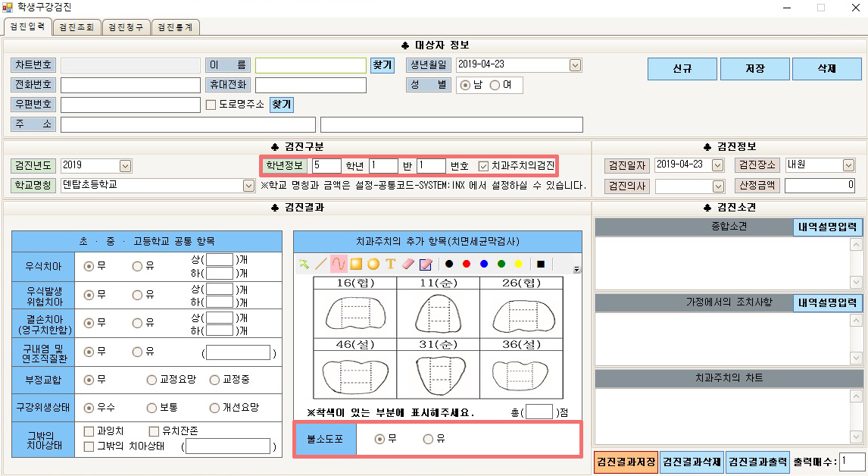Click the black square fill swatch
868x476 pixels.
click(540, 265)
